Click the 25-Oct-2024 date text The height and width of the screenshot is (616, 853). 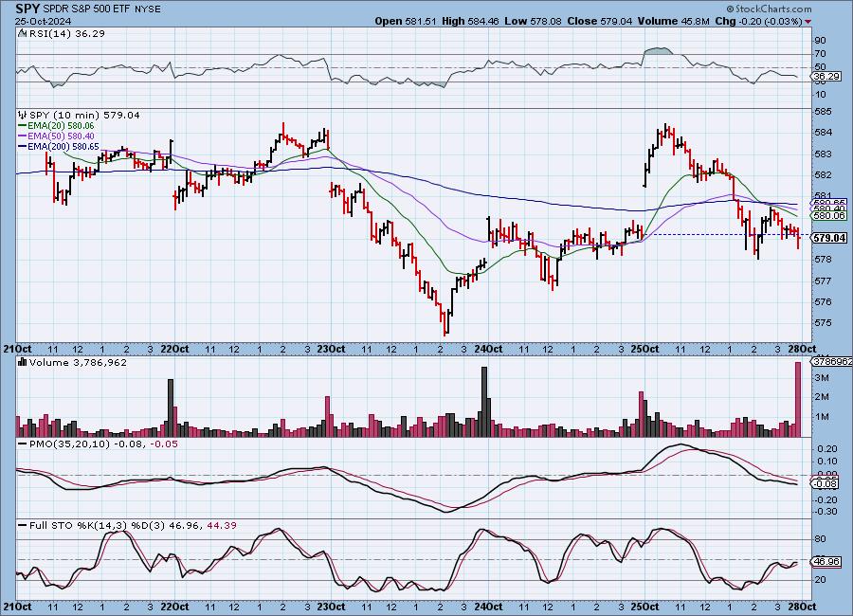coord(43,22)
